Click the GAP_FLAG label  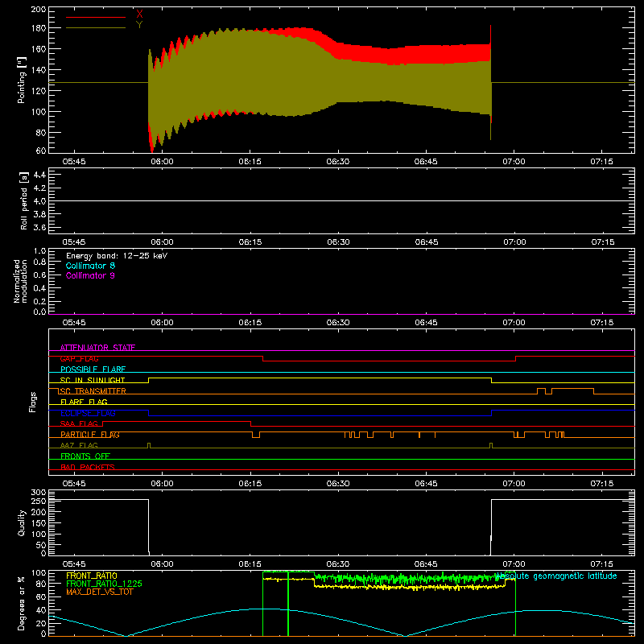pyautogui.click(x=79, y=358)
